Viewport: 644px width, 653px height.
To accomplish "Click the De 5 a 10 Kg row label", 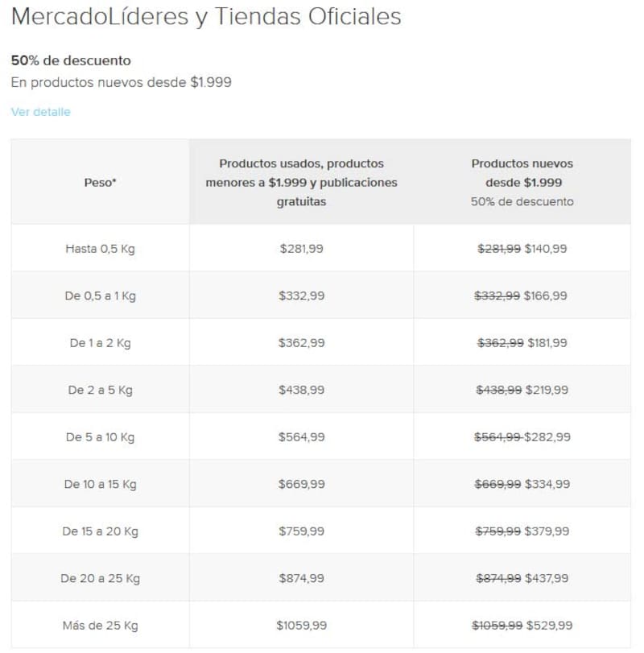I will tap(100, 437).
